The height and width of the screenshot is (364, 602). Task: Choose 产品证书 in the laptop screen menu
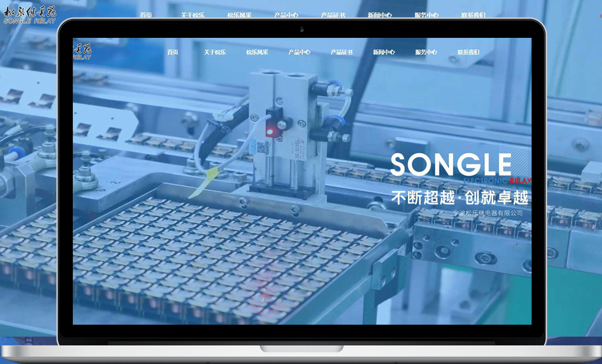click(341, 52)
